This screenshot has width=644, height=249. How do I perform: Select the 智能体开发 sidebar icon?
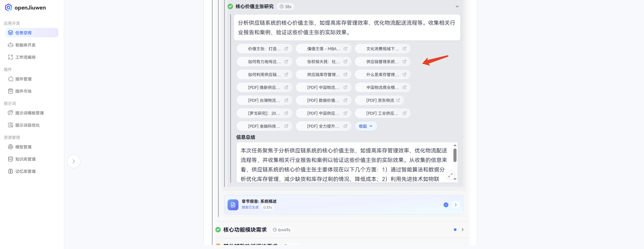click(x=10, y=45)
